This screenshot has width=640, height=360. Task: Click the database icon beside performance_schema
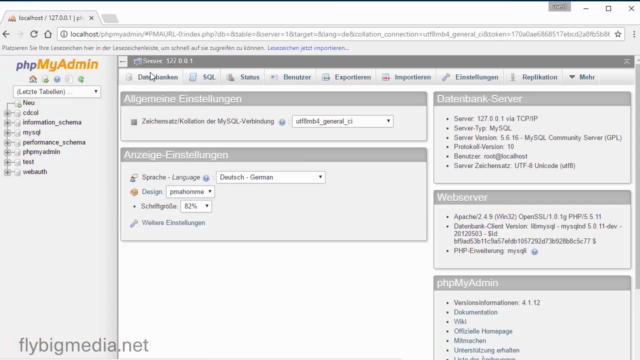click(17, 142)
